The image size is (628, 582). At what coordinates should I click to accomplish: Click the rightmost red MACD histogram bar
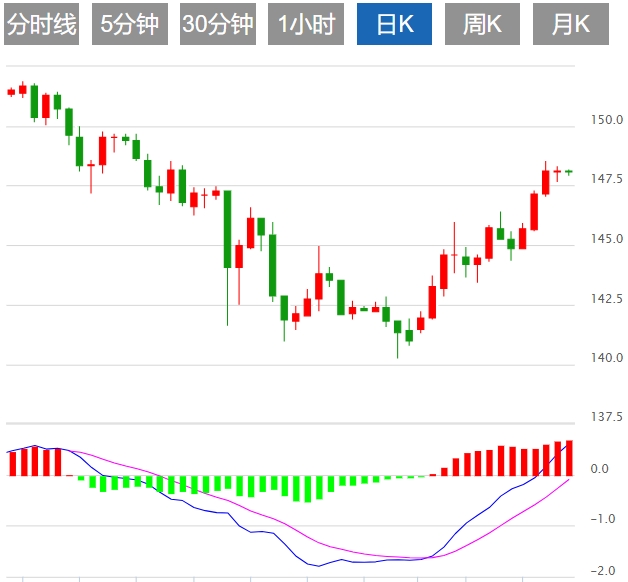coord(569,458)
